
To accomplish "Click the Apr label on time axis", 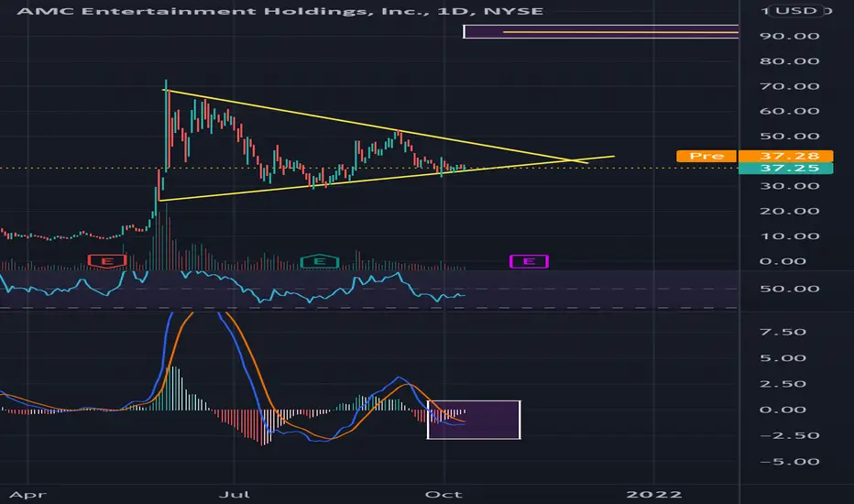I will tap(27, 495).
